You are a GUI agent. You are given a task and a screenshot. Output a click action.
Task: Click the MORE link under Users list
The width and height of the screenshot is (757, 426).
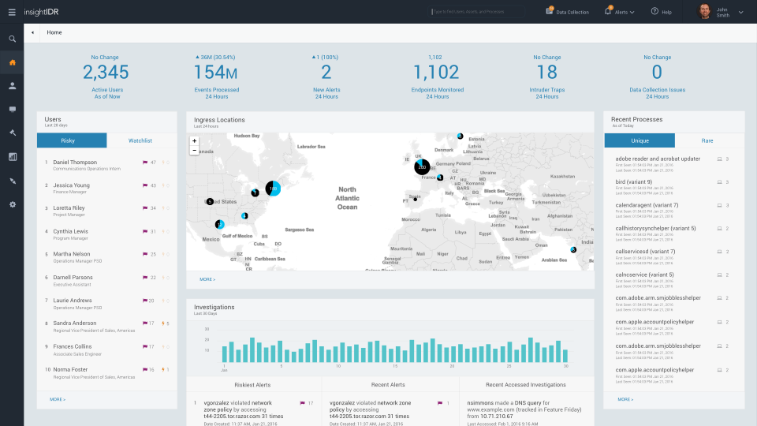tap(57, 399)
